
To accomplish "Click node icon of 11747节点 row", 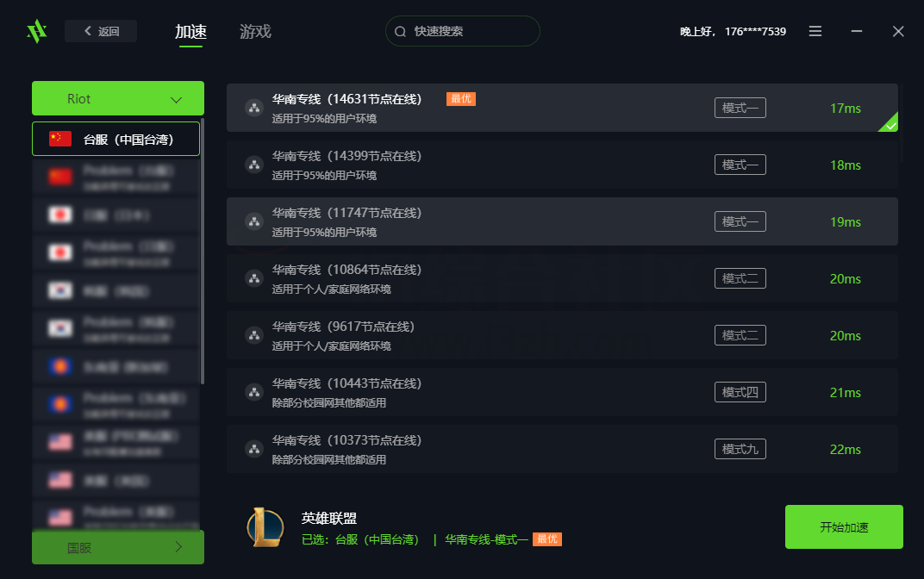I will point(254,221).
